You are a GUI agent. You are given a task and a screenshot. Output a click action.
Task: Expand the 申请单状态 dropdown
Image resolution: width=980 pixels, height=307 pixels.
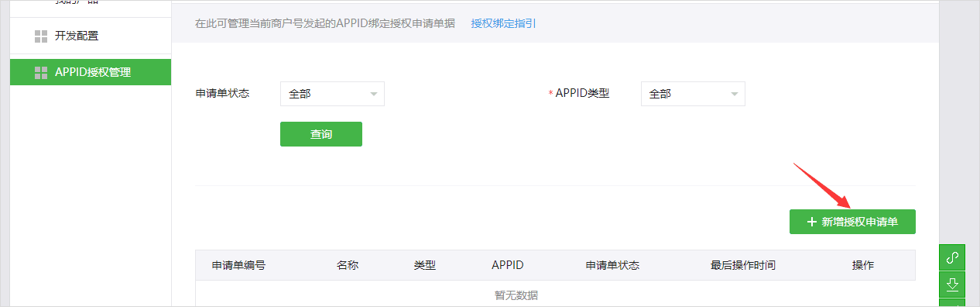(x=332, y=94)
